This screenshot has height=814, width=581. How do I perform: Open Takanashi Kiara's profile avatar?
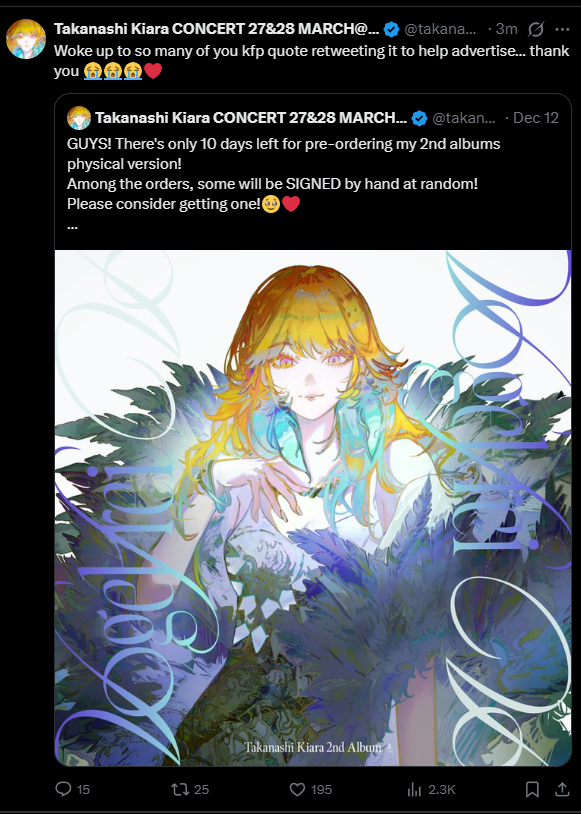point(26,39)
